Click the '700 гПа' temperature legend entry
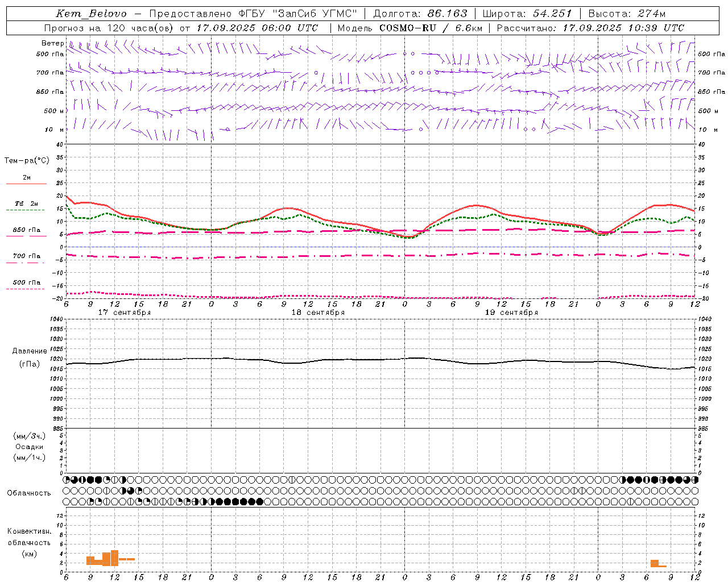This screenshot has height=582, width=728. [27, 256]
